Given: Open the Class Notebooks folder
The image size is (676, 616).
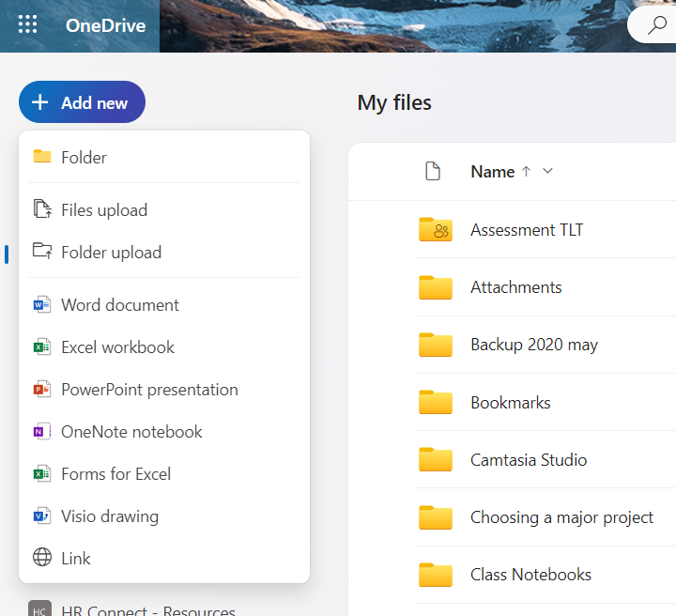Looking at the screenshot, I should [x=530, y=575].
